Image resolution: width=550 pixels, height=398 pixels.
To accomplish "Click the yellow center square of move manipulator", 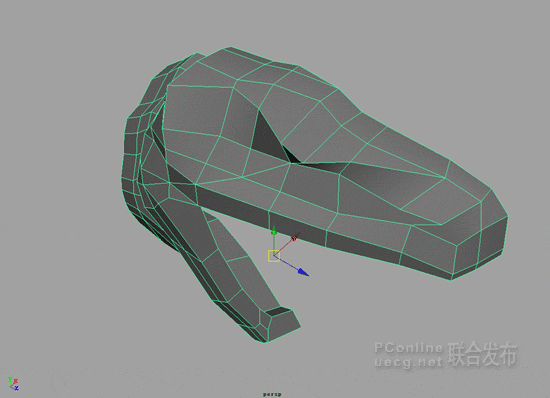I will pos(274,256).
